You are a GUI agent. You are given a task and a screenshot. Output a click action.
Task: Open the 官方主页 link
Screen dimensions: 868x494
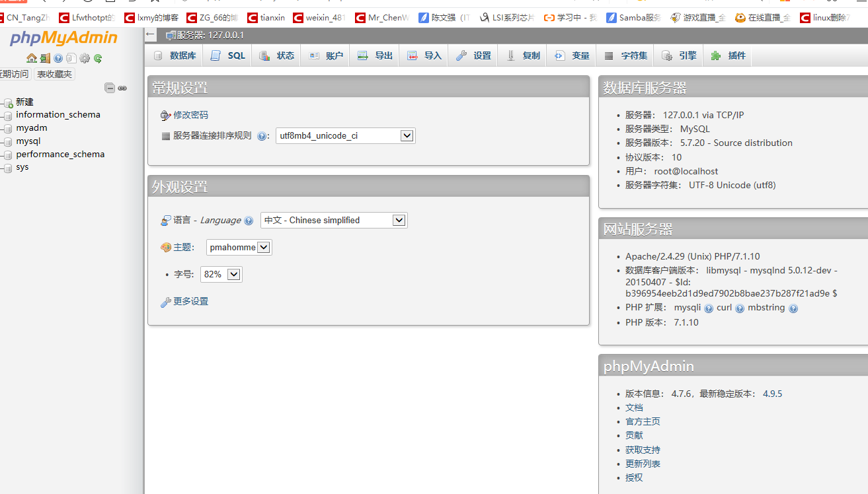[x=643, y=421]
